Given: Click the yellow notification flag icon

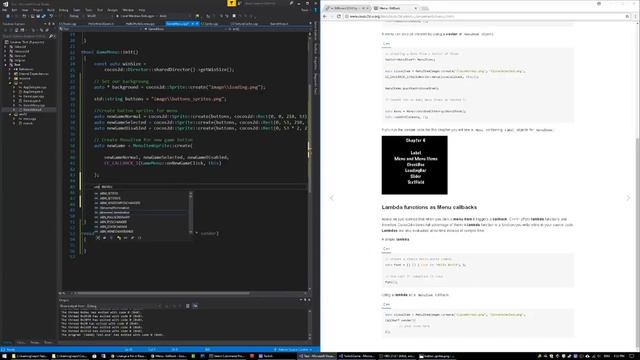Looking at the screenshot, I should pyautogui.click(x=231, y=3).
